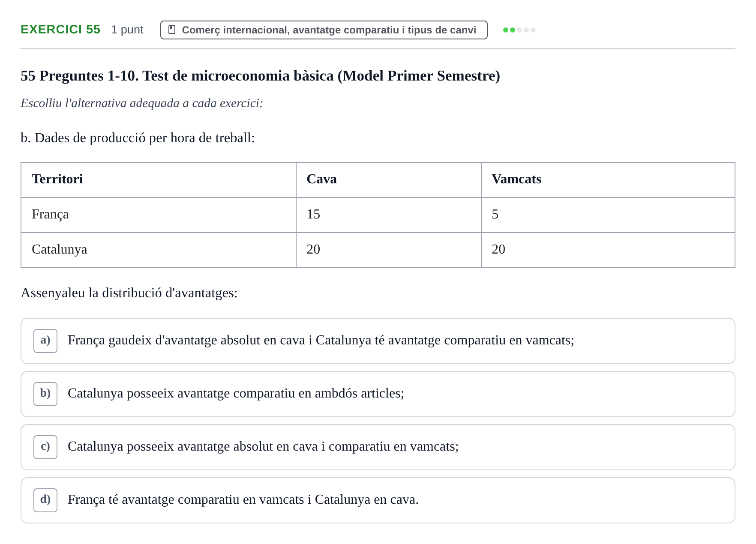Choose França avantatge comparatiu en vamcats answer
The height and width of the screenshot is (544, 756).
click(378, 500)
